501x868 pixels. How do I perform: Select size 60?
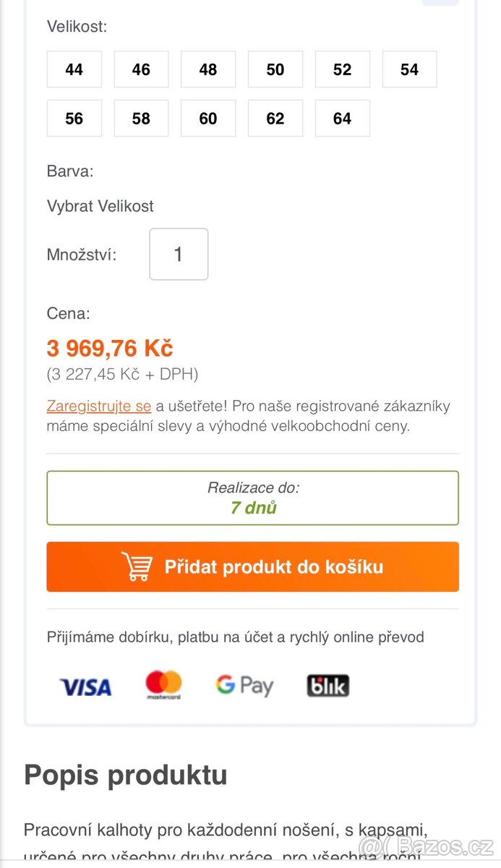(208, 119)
